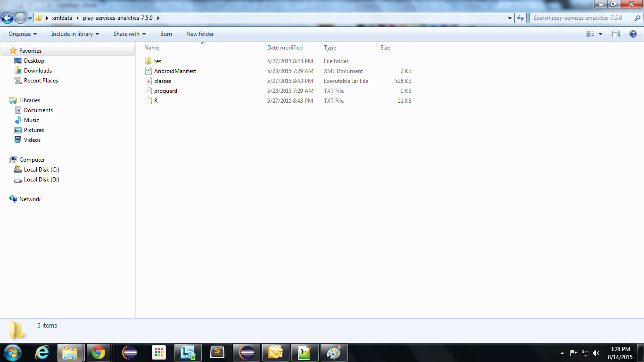
Task: Show hidden icons in the system tray
Action: (562, 353)
